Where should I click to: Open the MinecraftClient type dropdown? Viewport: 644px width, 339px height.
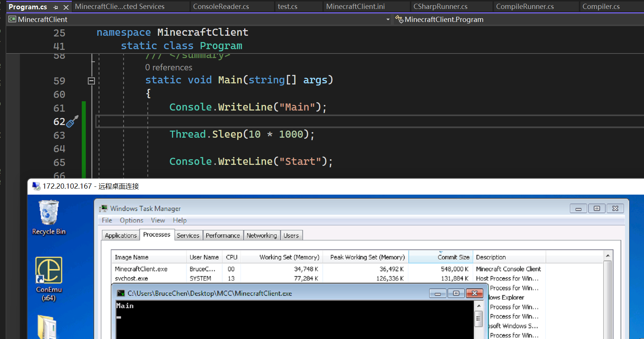coord(388,19)
